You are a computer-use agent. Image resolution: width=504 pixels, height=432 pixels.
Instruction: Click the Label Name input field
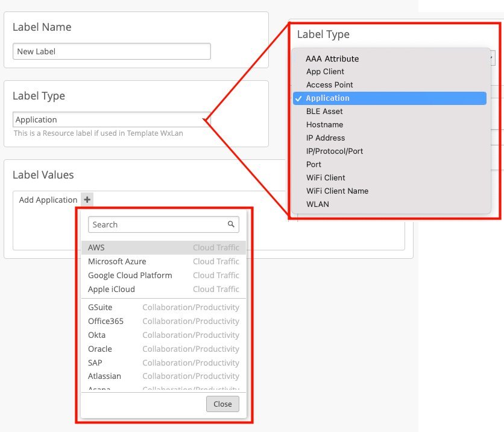(x=112, y=51)
